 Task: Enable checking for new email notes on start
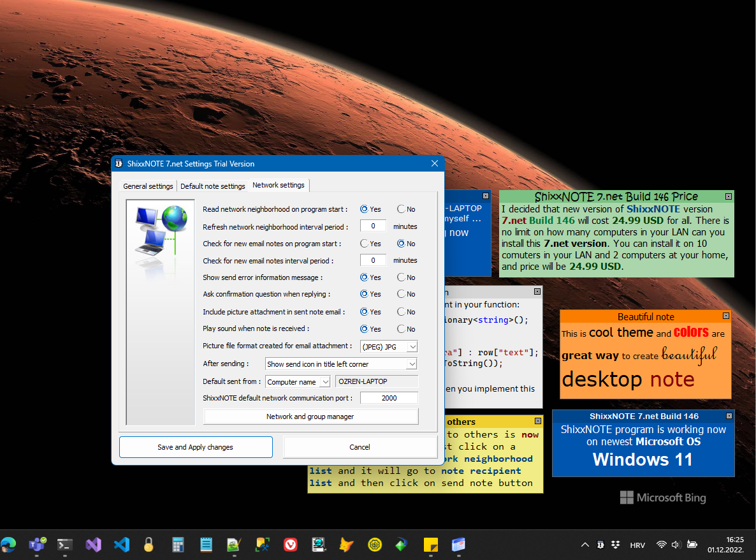click(x=365, y=243)
